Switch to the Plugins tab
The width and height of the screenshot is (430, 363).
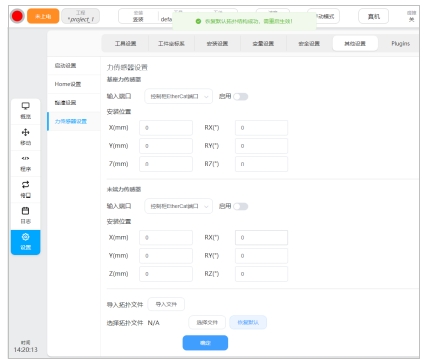click(400, 44)
